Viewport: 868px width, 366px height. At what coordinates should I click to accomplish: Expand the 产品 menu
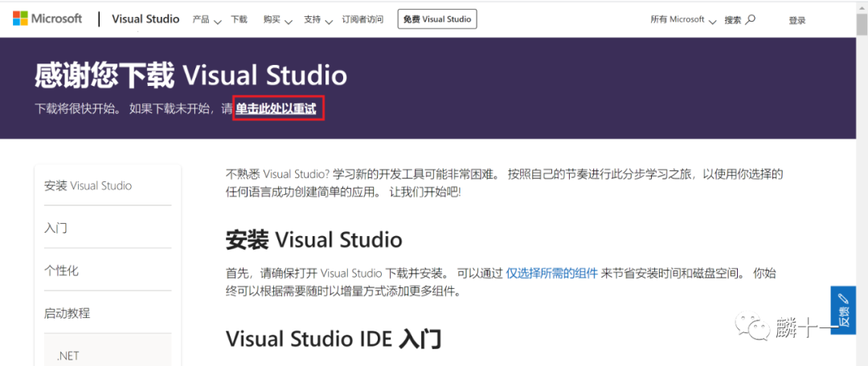tap(207, 20)
